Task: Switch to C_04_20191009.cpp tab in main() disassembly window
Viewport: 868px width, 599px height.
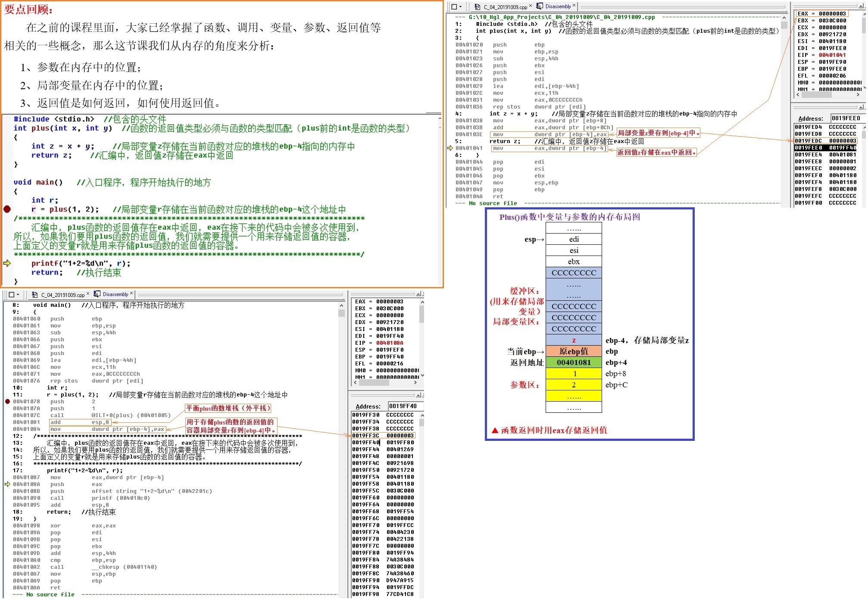Action: (x=63, y=295)
